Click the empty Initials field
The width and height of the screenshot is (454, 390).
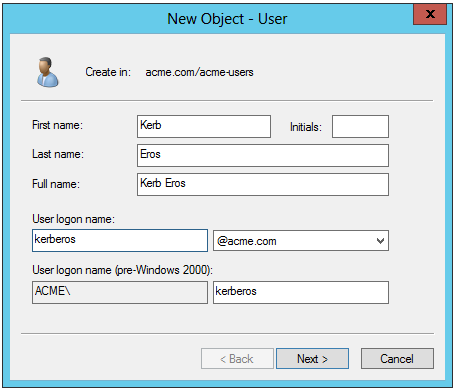click(360, 126)
